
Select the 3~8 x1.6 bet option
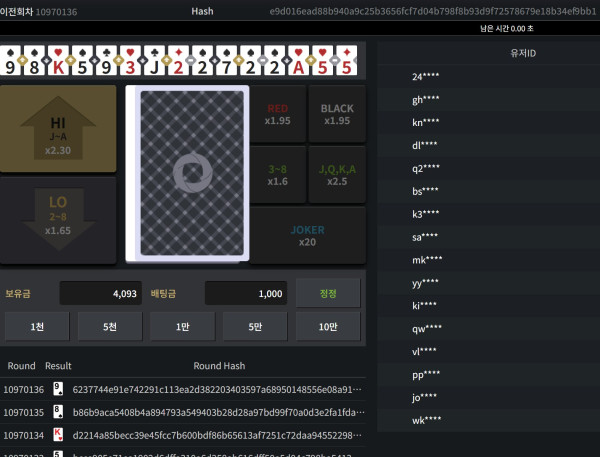pos(278,174)
